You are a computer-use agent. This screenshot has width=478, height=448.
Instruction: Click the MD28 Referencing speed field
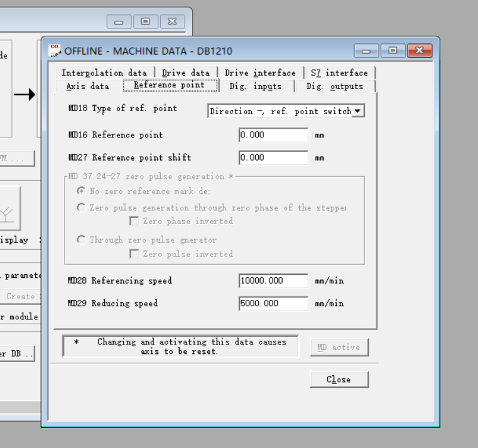coord(273,280)
